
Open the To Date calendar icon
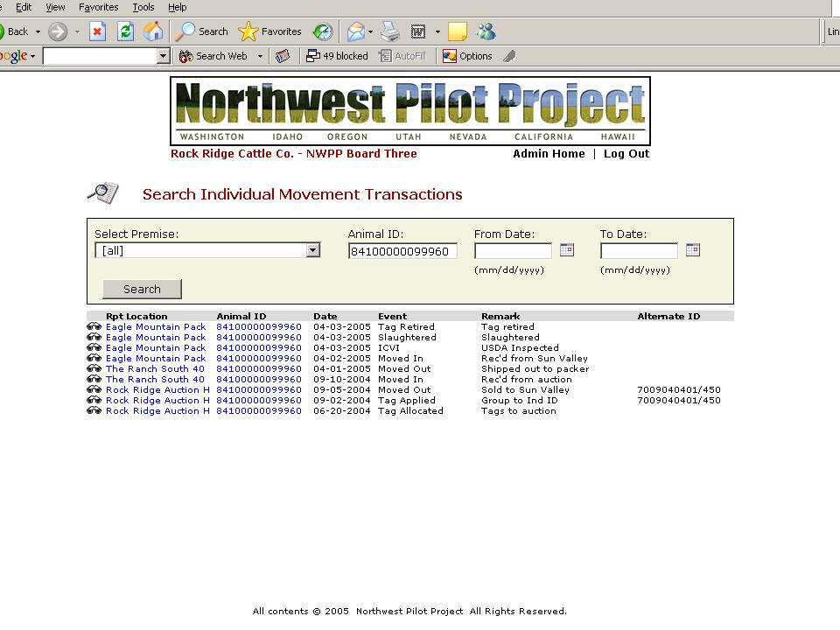point(693,249)
